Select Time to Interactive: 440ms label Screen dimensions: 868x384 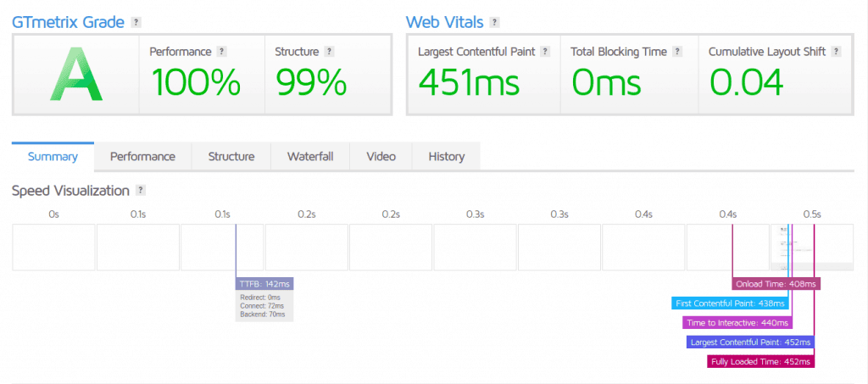tap(737, 323)
